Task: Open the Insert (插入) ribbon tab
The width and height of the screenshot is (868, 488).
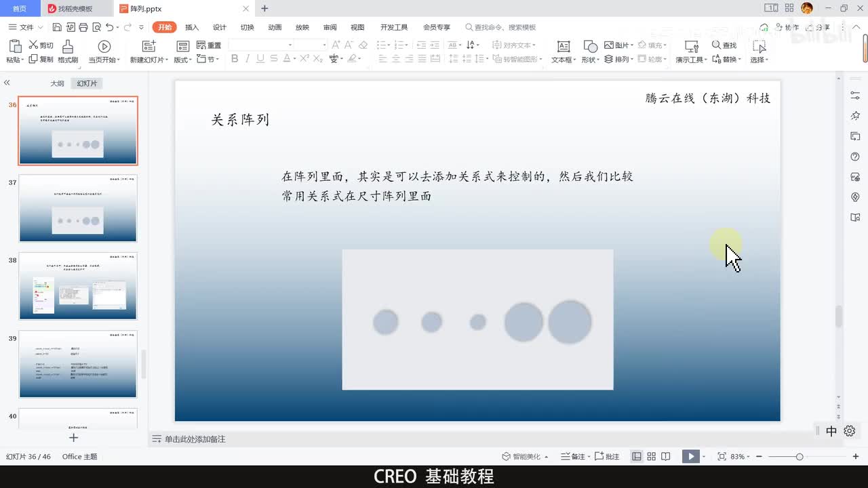Action: [192, 27]
